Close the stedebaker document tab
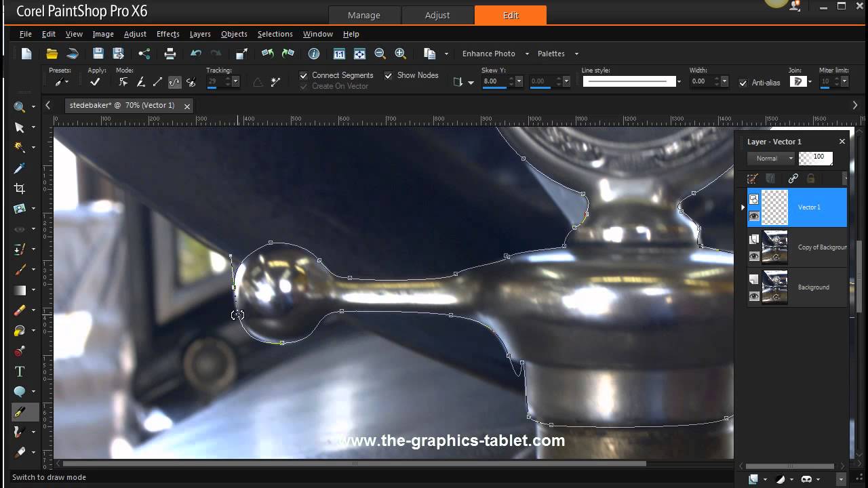This screenshot has width=868, height=488. 187,106
